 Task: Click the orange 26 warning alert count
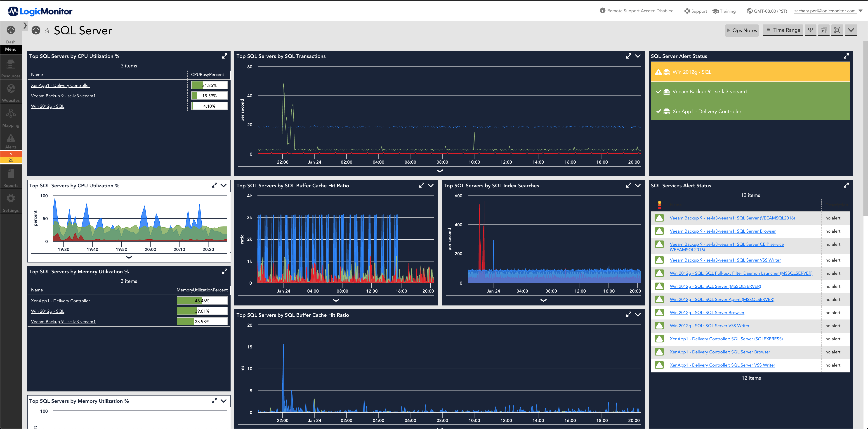(11, 160)
